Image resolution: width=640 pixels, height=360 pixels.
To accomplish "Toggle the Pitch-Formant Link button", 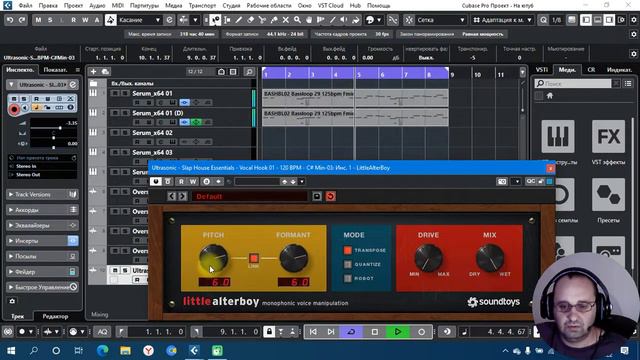I will click(253, 258).
